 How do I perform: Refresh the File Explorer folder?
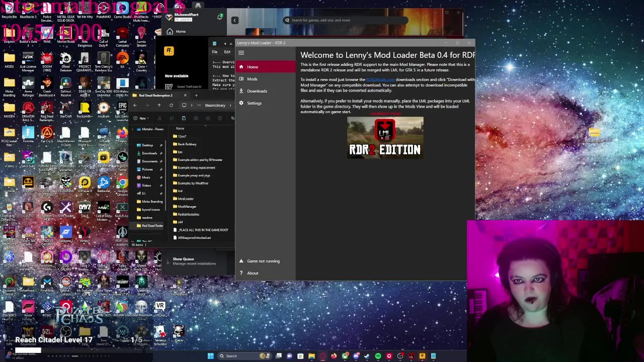click(171, 105)
